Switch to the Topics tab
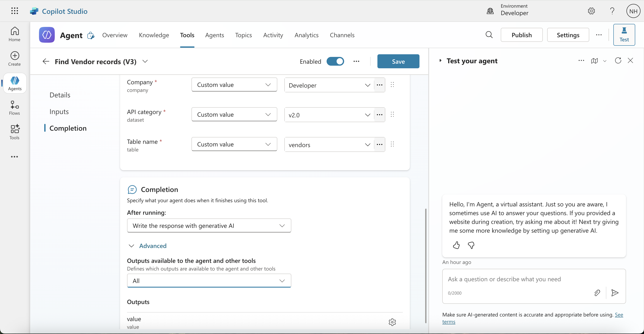Viewport: 644px width, 334px height. tap(243, 35)
